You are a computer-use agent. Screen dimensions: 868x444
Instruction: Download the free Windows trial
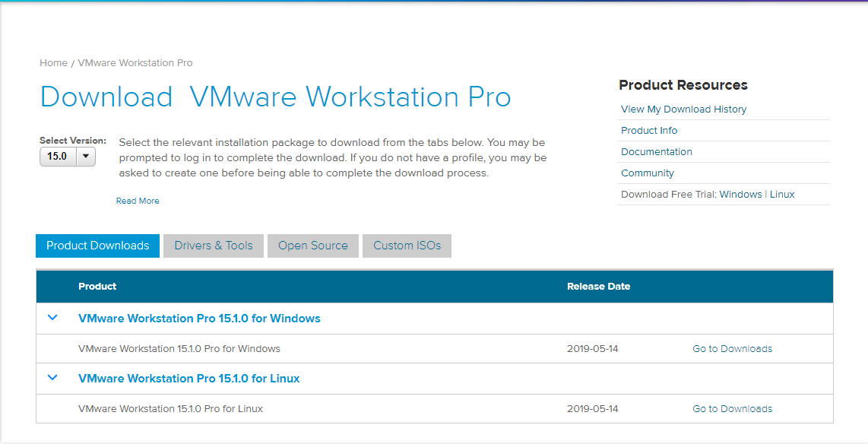tap(741, 194)
